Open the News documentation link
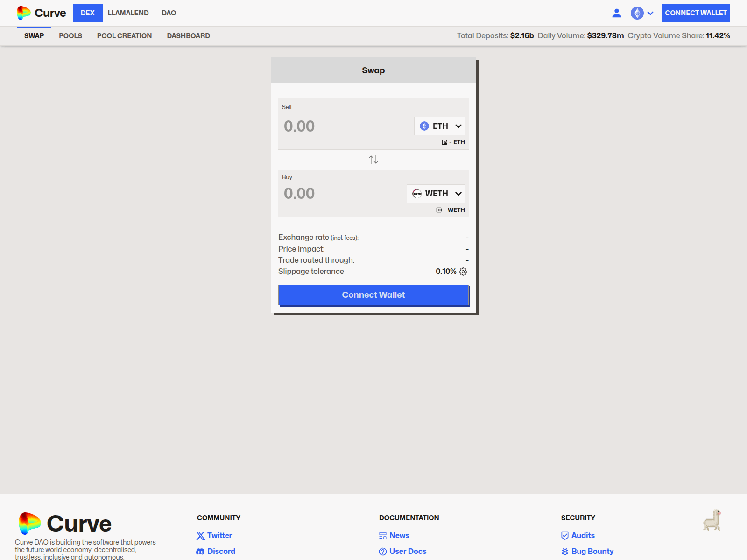Screen dimensions: 747x560 tap(399, 536)
